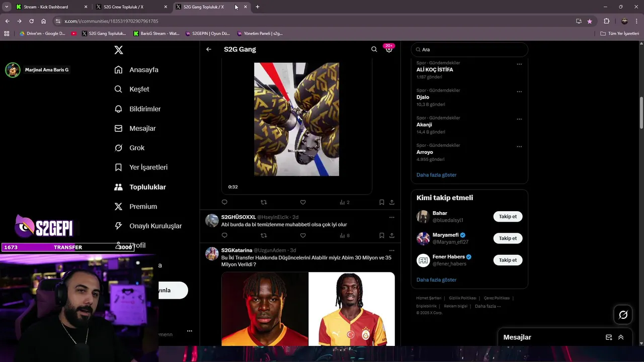Select Topluluklar in the sidebar
Image resolution: width=644 pixels, height=362 pixels.
[140, 187]
